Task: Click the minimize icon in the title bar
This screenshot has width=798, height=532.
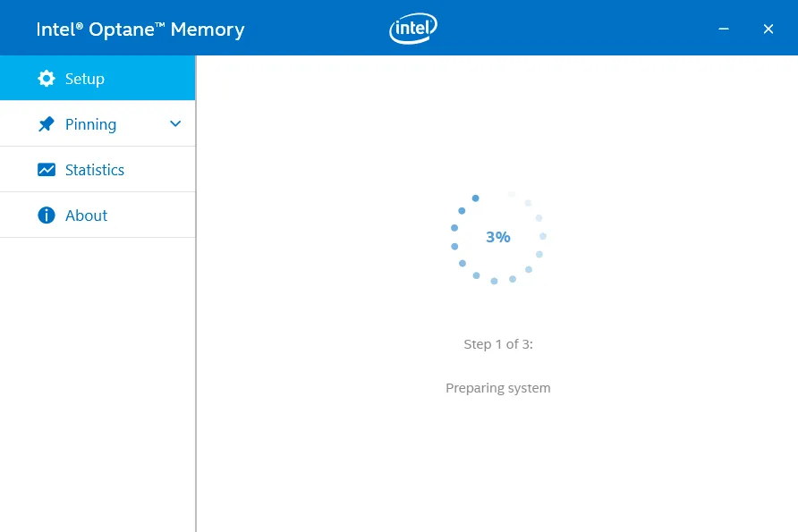Action: coord(723,29)
